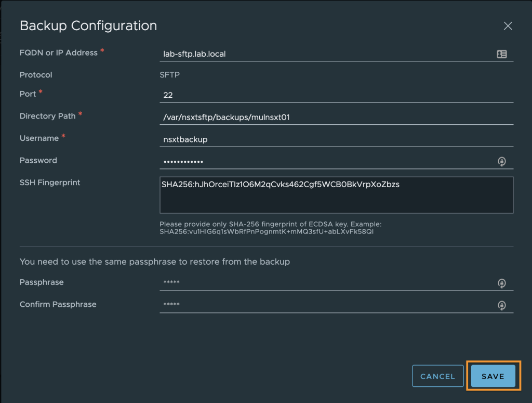Cancel the backup configuration

437,376
